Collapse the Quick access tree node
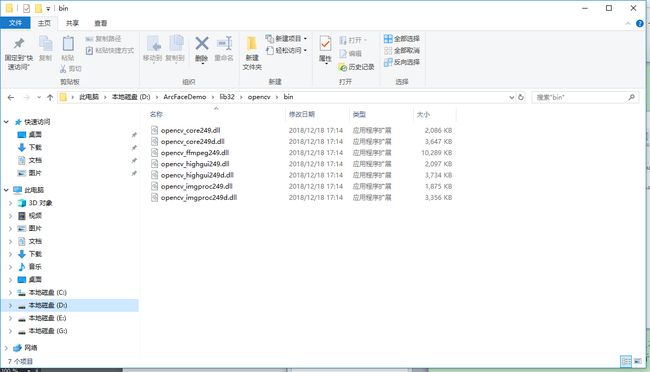The image size is (650, 372). click(6, 122)
